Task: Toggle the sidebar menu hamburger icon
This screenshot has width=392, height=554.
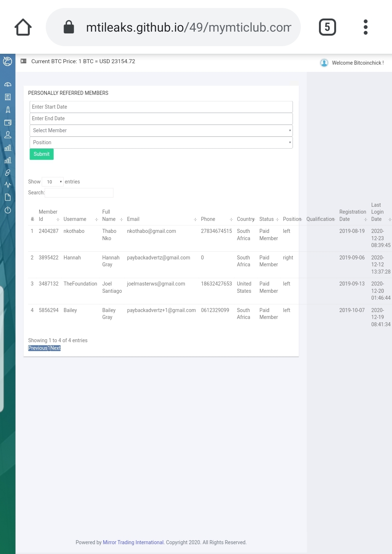Action: [x=24, y=61]
